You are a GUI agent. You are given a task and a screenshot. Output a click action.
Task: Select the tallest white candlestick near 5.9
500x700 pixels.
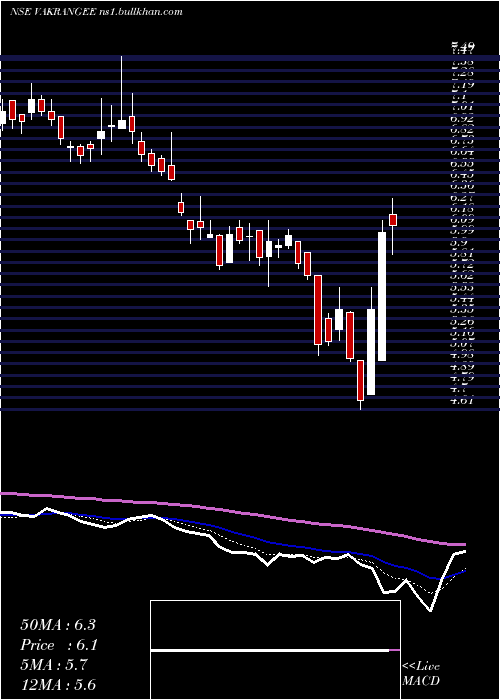tap(382, 296)
